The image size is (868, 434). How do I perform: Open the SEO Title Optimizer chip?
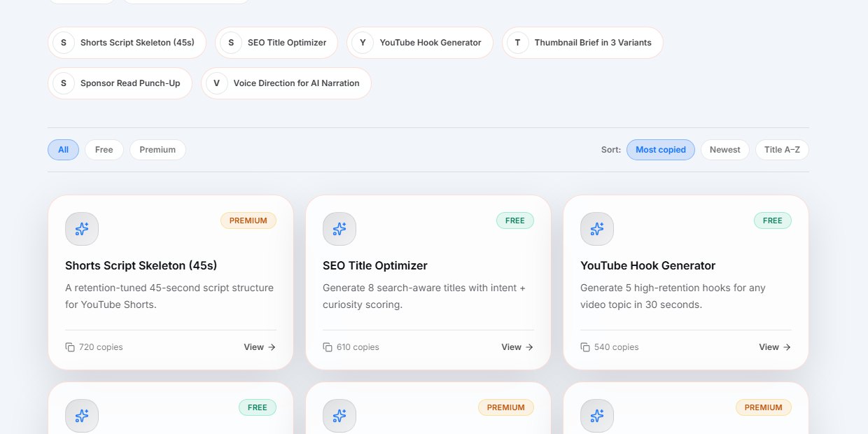pyautogui.click(x=276, y=43)
